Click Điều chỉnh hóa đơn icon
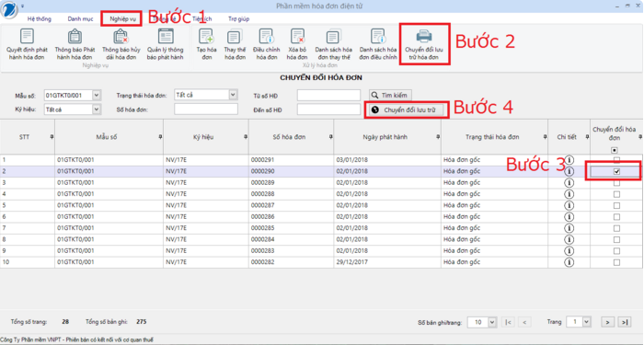This screenshot has width=644, height=345. coord(267,36)
